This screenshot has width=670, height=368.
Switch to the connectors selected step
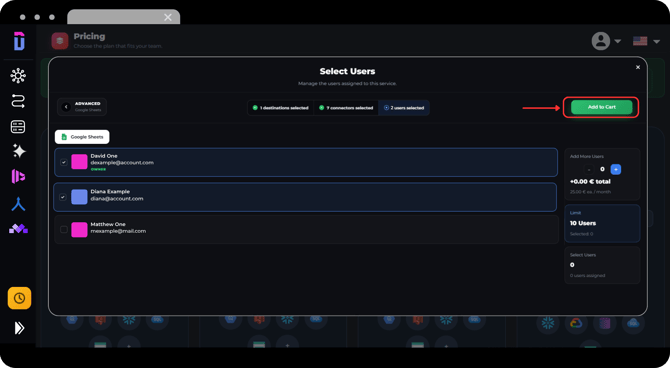(346, 108)
